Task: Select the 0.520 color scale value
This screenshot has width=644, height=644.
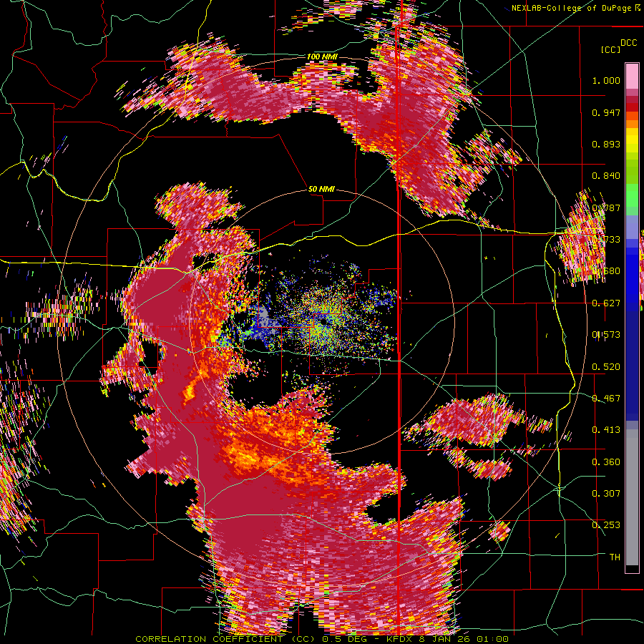Action: tap(606, 367)
